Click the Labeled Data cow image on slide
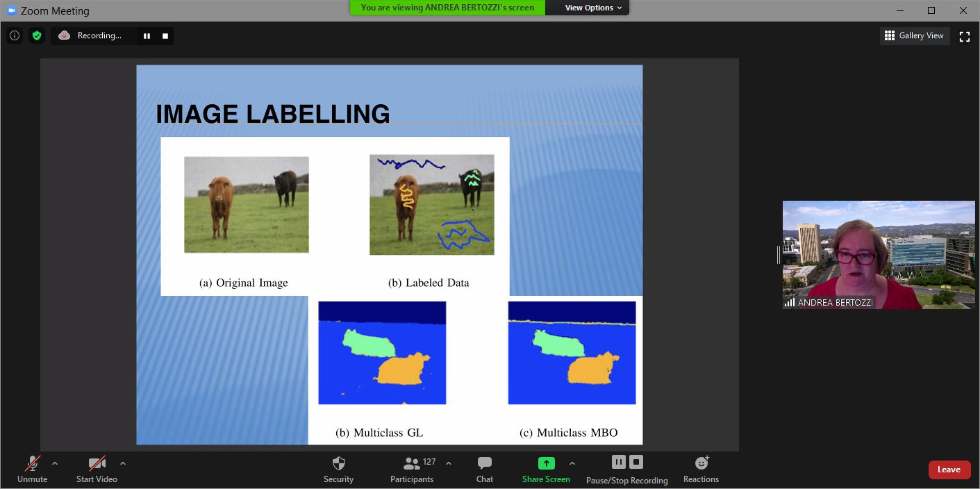Screen dimensions: 980x489 [x=432, y=204]
